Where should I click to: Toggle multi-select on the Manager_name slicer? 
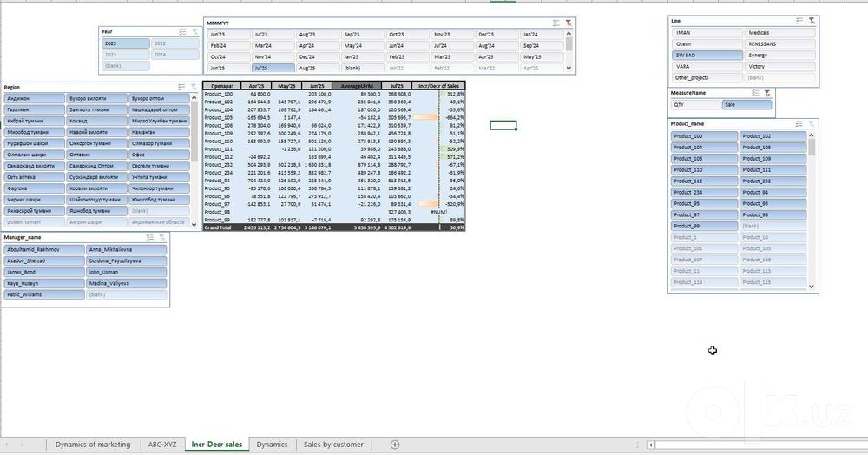(x=150, y=237)
